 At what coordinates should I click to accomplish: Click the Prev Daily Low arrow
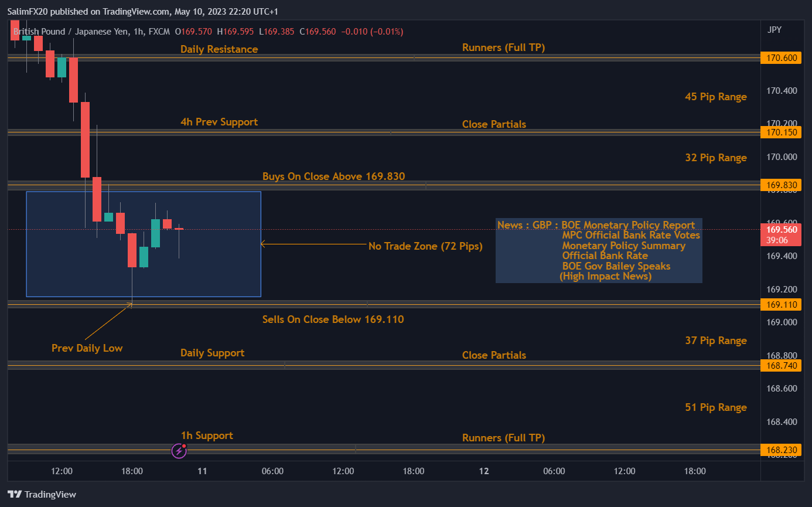(108, 321)
